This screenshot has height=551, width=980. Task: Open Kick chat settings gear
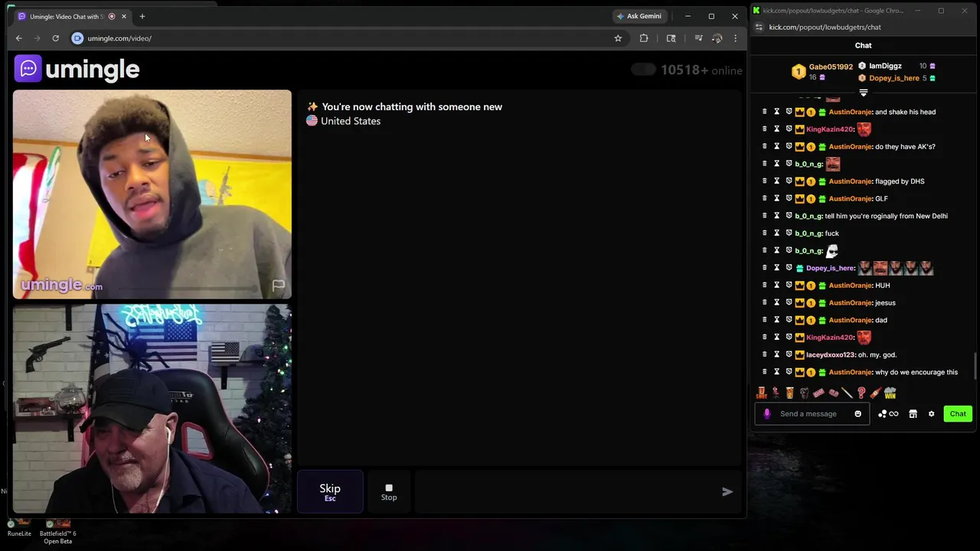tap(931, 414)
